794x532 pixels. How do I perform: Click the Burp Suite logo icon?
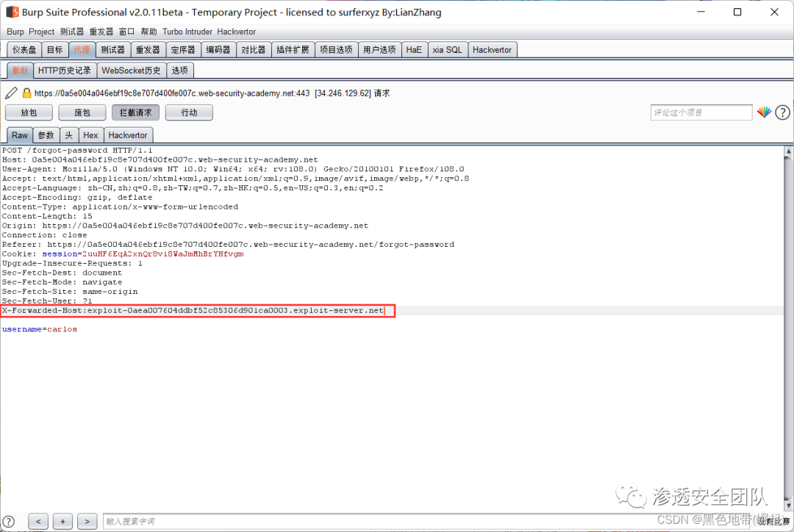tap(12, 12)
